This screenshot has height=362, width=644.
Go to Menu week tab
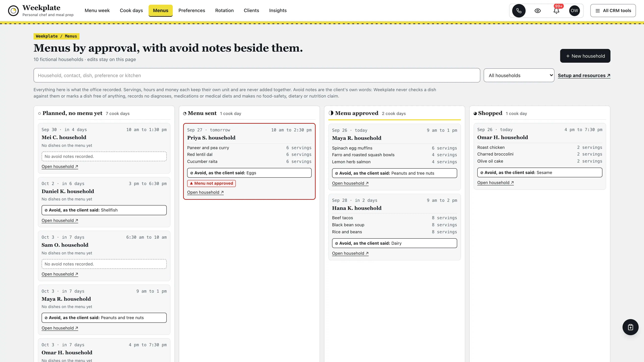[x=97, y=11]
